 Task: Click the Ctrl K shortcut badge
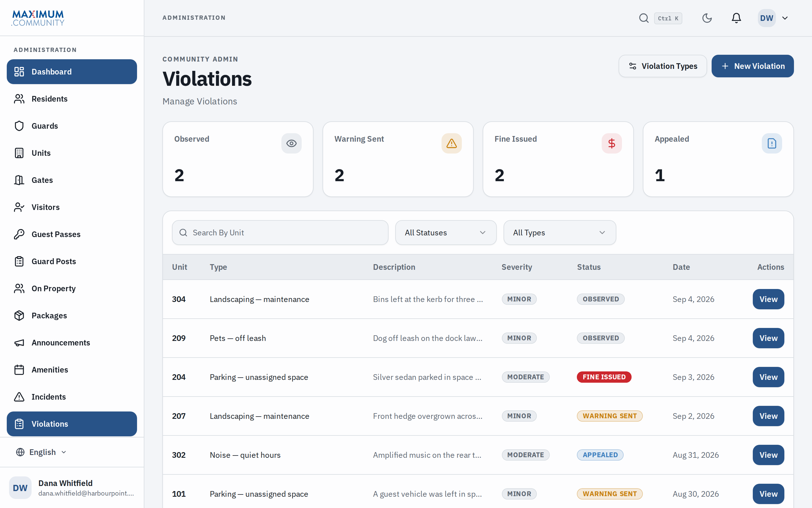click(x=668, y=18)
